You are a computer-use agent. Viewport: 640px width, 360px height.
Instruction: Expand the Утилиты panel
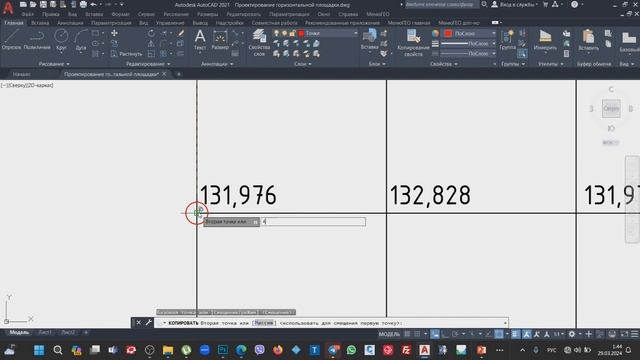tap(550, 64)
